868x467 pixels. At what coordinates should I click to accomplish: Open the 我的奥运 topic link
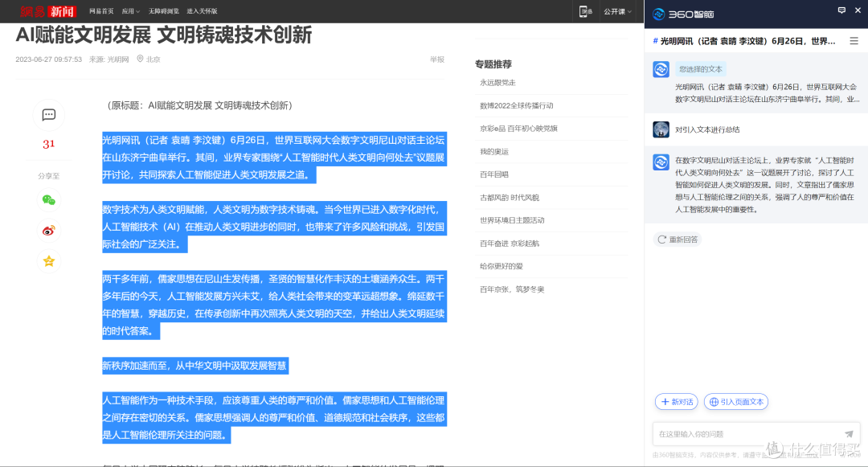tap(493, 152)
